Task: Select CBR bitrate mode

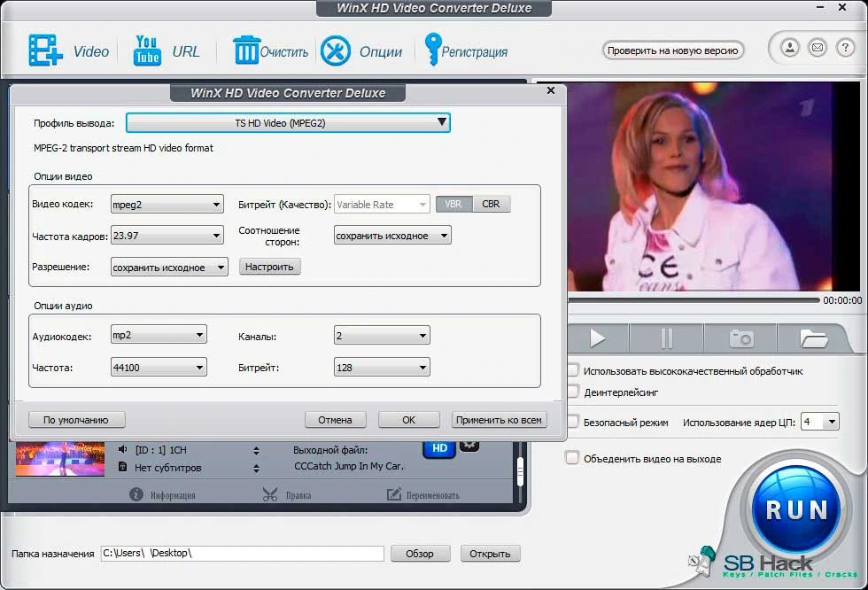Action: (491, 204)
